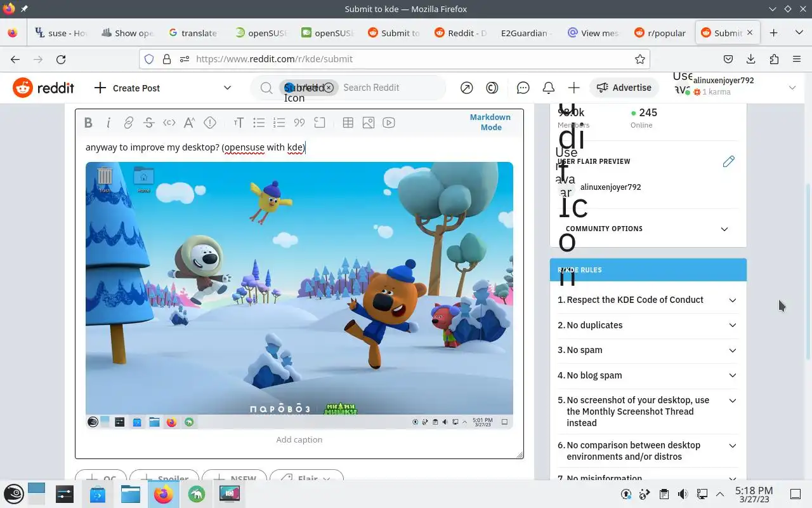Image resolution: width=812 pixels, height=508 pixels.
Task: Toggle bold formatting in the post editor
Action: coord(88,123)
